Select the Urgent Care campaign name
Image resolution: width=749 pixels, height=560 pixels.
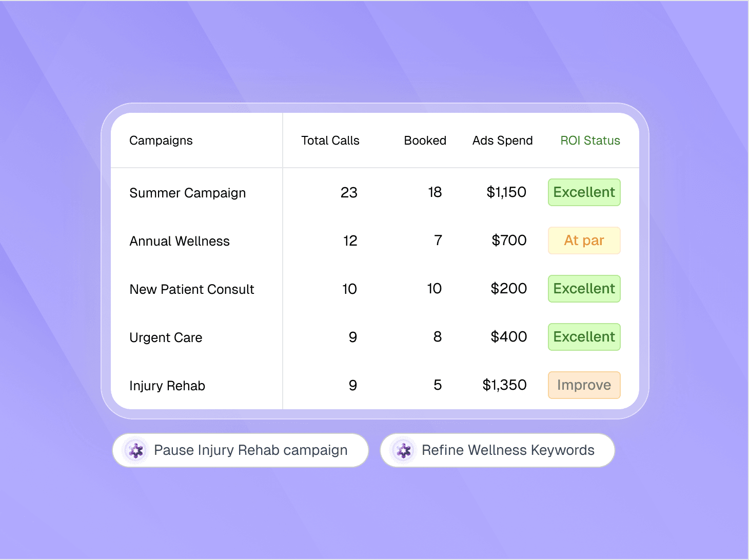tap(166, 337)
